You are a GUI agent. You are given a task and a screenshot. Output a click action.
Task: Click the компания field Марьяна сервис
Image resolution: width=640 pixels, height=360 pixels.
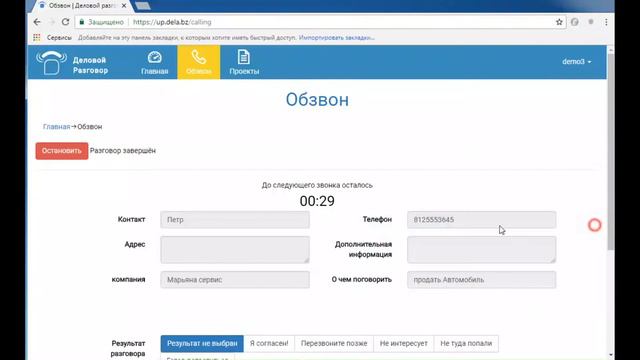click(235, 280)
